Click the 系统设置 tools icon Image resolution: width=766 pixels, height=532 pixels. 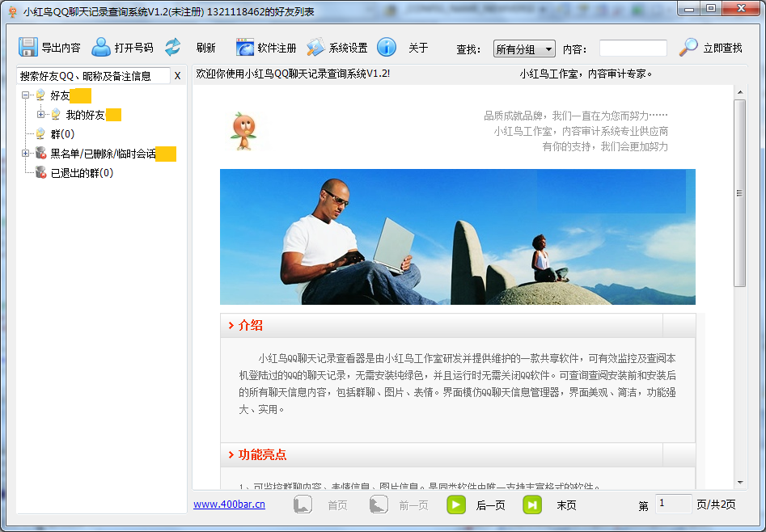(316, 48)
